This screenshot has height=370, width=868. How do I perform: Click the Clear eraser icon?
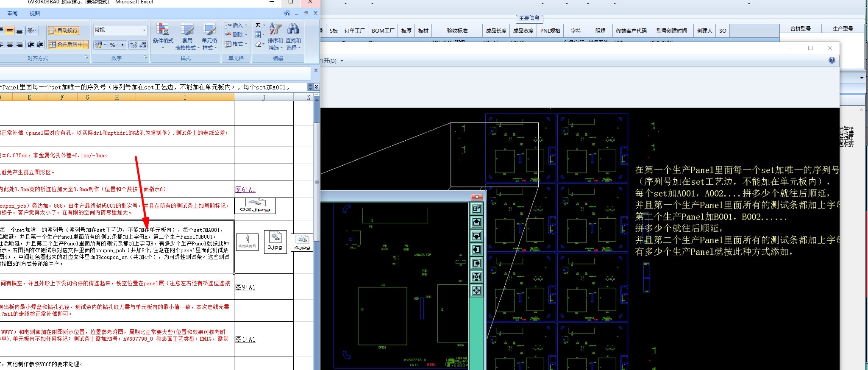point(258,44)
